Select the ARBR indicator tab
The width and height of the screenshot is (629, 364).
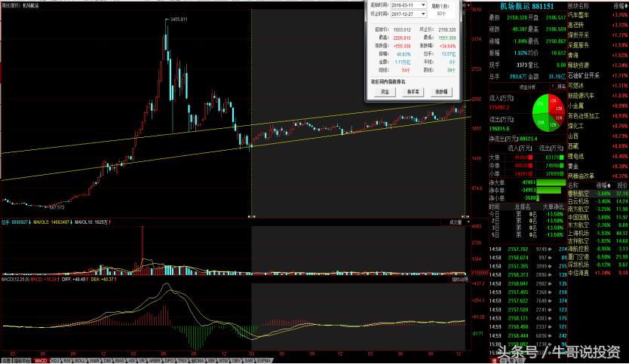pos(155,360)
